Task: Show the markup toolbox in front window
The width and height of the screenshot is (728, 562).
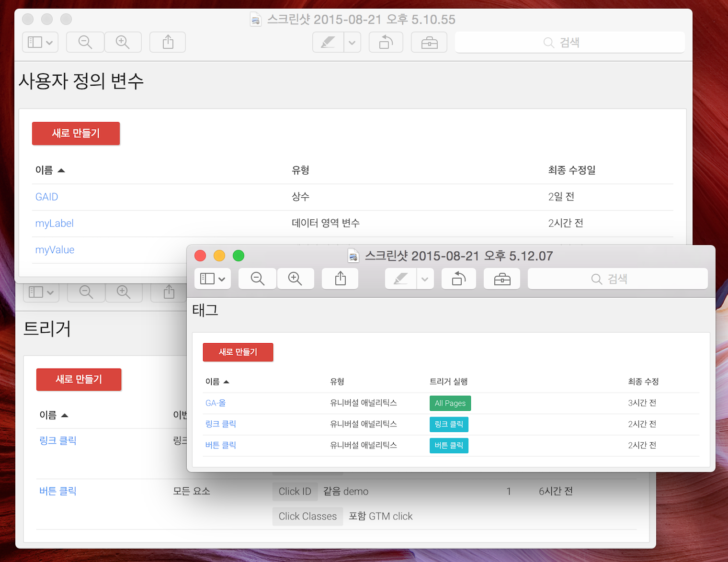Action: [502, 279]
